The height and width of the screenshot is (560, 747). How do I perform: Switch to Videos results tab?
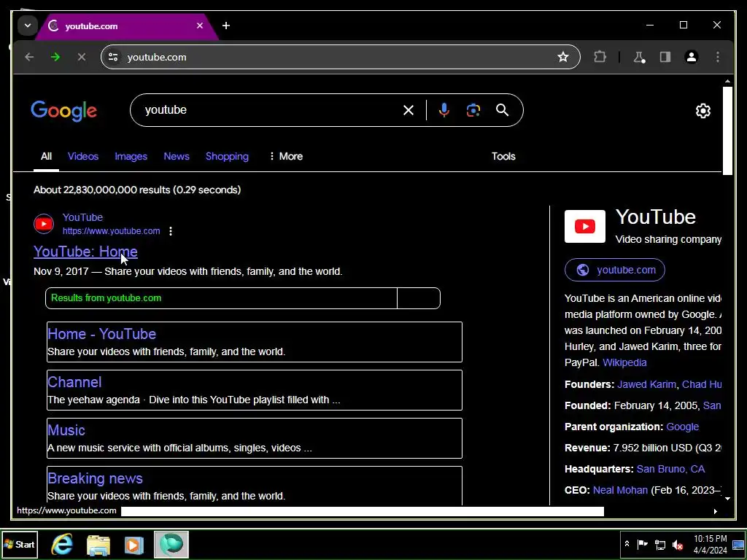pos(83,156)
